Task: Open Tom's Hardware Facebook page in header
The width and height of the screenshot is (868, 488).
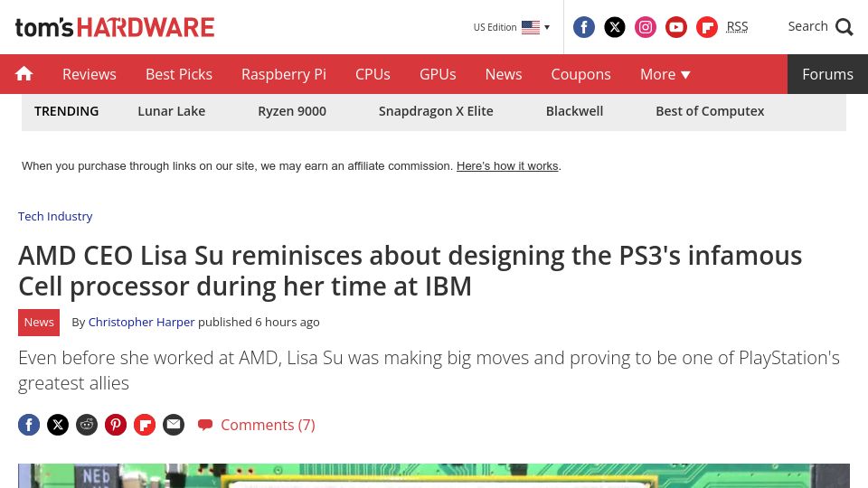Action: (x=583, y=27)
